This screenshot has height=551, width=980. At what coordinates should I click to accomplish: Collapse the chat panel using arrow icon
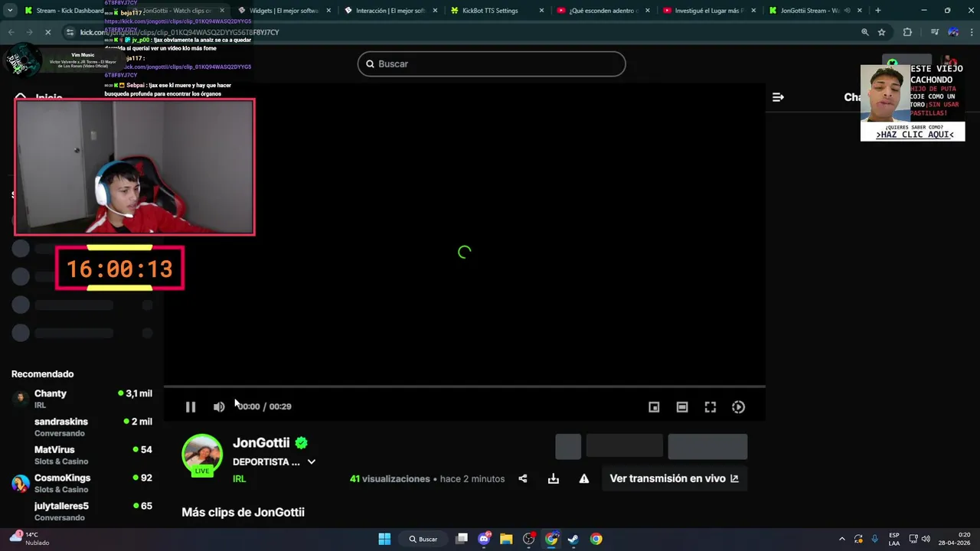click(778, 97)
